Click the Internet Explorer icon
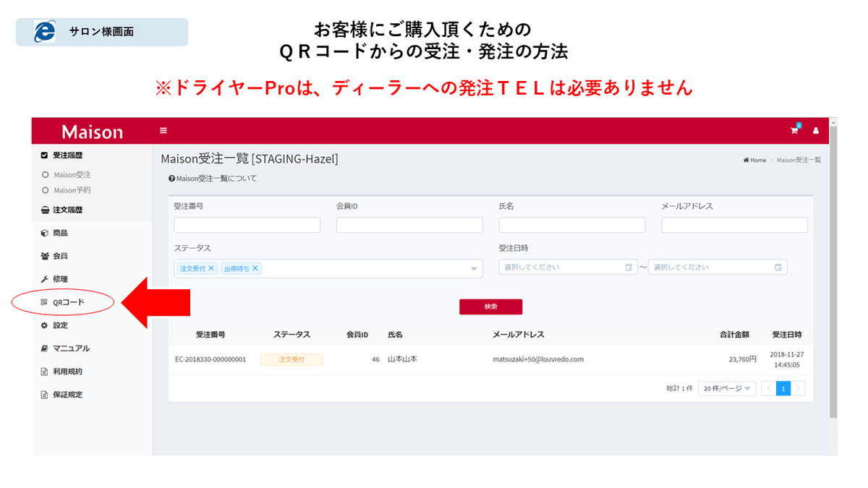The width and height of the screenshot is (868, 488). (44, 32)
